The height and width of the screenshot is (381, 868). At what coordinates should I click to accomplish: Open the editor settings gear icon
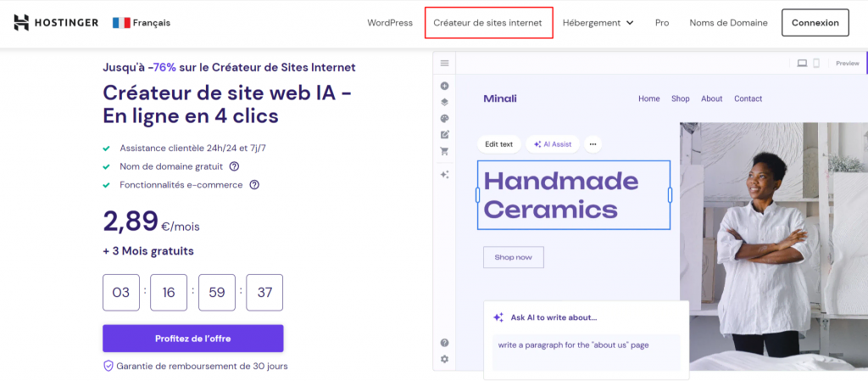point(444,359)
